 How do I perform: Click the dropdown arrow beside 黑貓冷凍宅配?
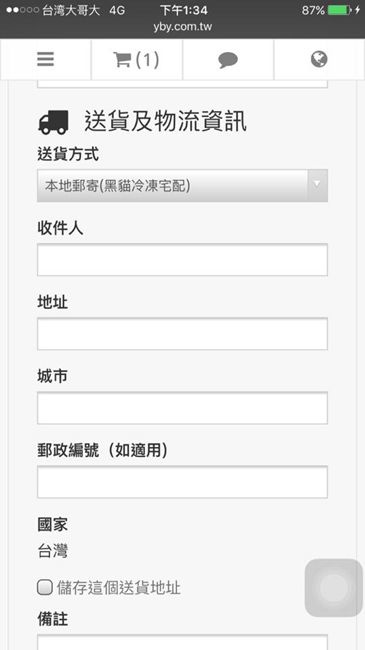pos(317,185)
